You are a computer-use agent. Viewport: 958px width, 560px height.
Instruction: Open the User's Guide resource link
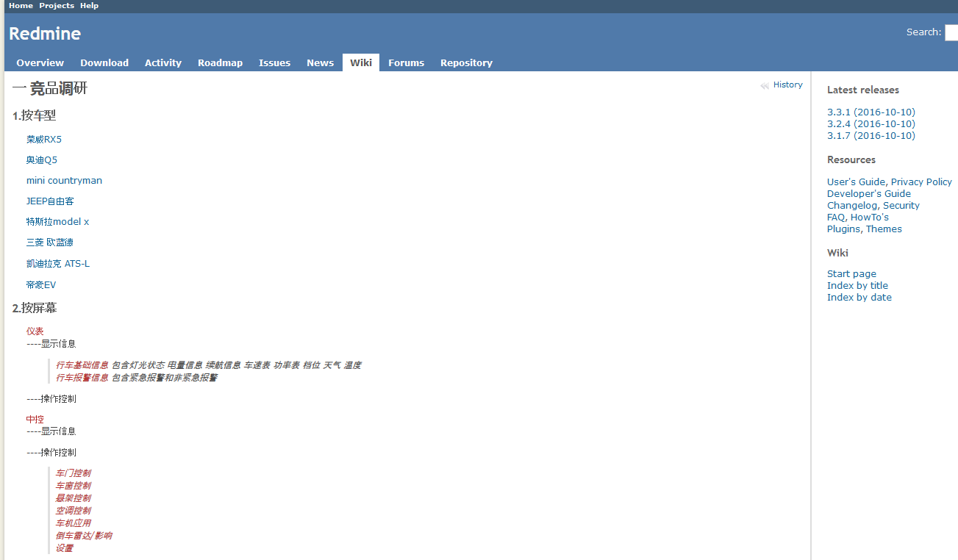click(x=856, y=182)
